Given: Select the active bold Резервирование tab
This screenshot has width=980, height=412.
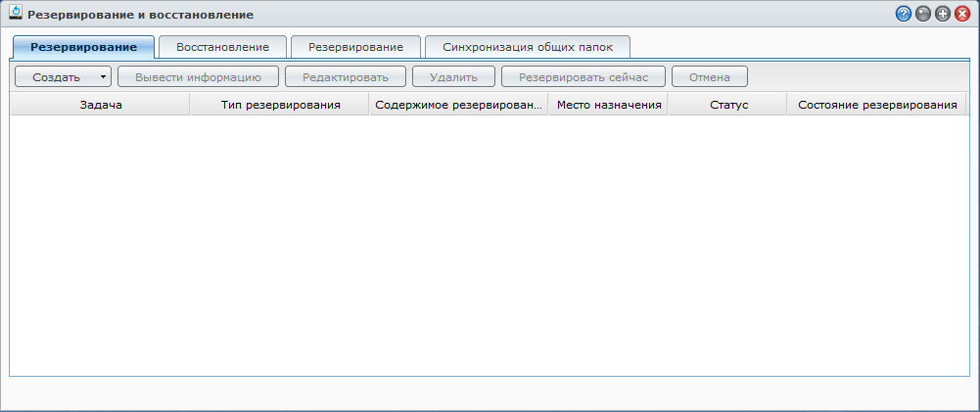Looking at the screenshot, I should [x=83, y=47].
